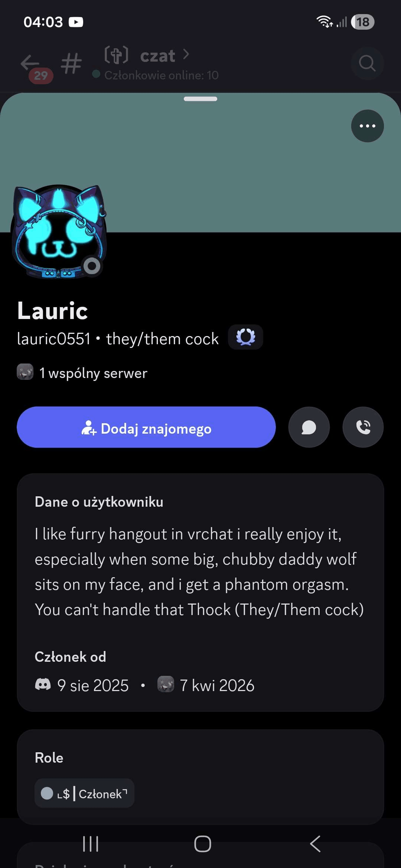Start a voice call with the phone icon
Image resolution: width=401 pixels, height=868 pixels.
[x=363, y=427]
